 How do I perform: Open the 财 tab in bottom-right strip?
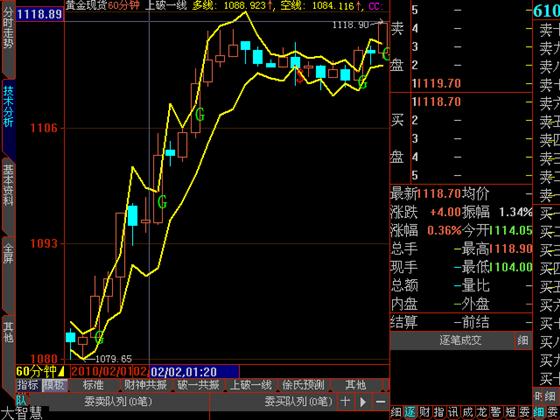pyautogui.click(x=424, y=413)
